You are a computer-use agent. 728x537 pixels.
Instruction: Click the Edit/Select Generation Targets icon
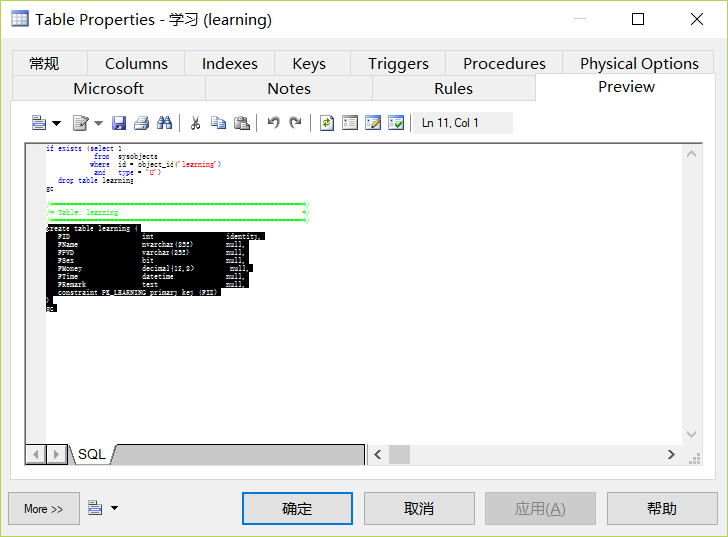pos(373,123)
